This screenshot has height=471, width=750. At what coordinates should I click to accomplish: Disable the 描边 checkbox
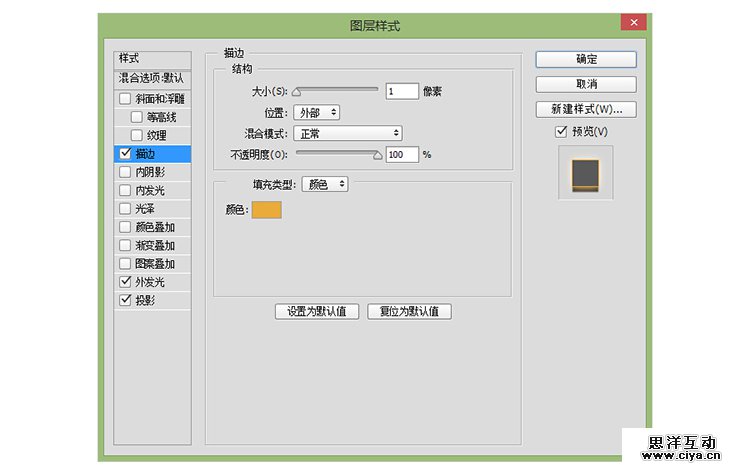pyautogui.click(x=125, y=154)
